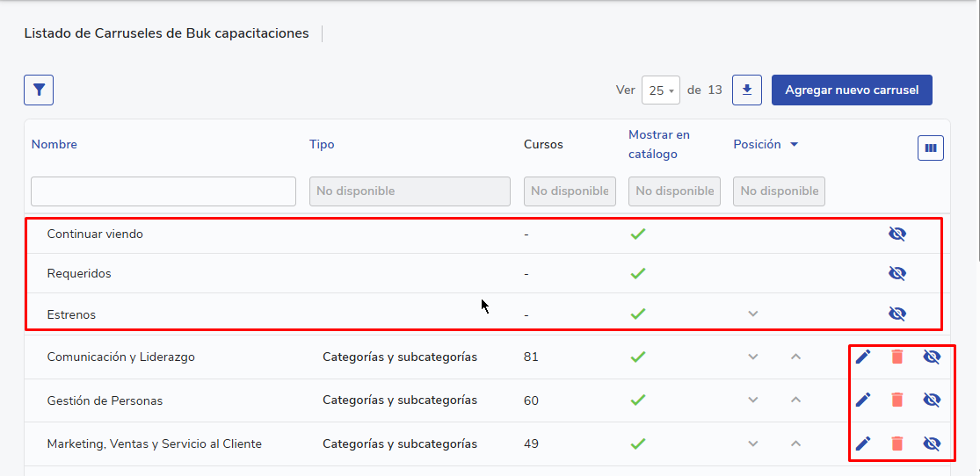Hide the Continuar viendo carousel
Screen dimensions: 980x476
pyautogui.click(x=897, y=234)
